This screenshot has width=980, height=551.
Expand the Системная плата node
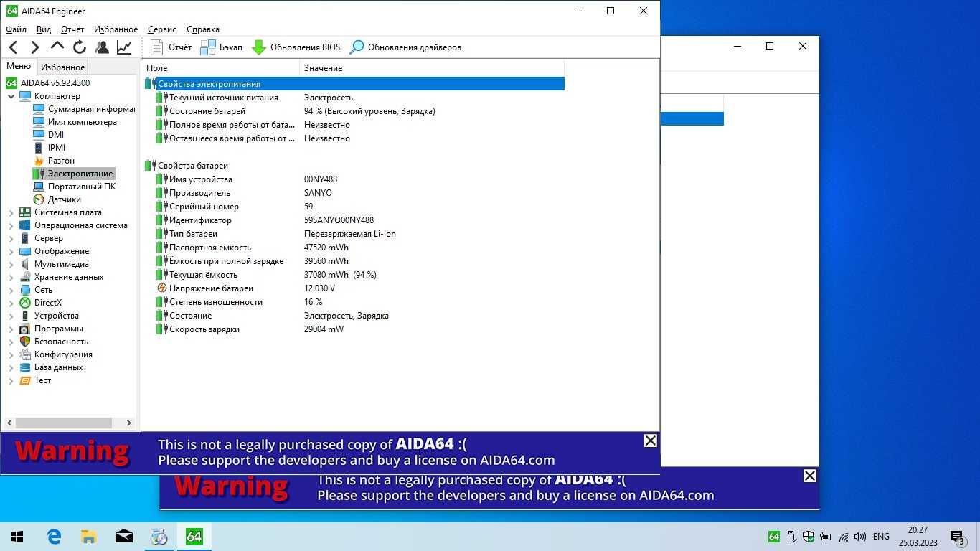point(11,212)
